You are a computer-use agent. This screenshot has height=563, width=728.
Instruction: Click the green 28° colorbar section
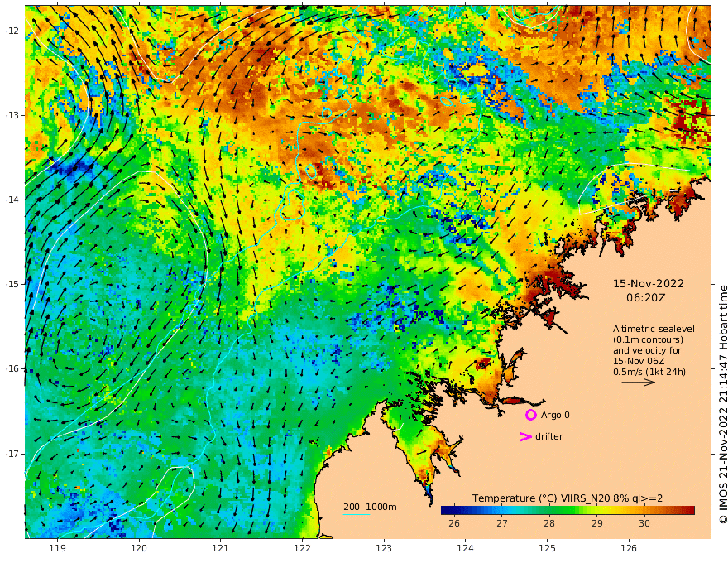(x=549, y=511)
